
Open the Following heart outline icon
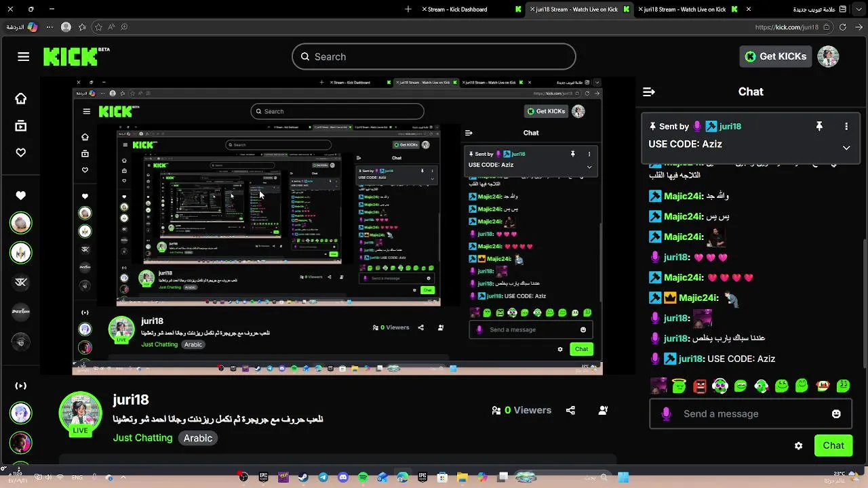pos(21,153)
